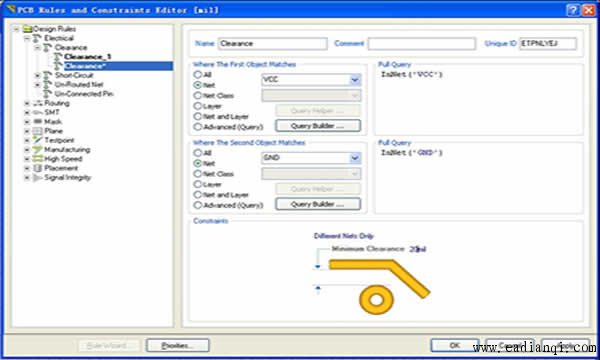Click the Priorities button

pos(178,345)
